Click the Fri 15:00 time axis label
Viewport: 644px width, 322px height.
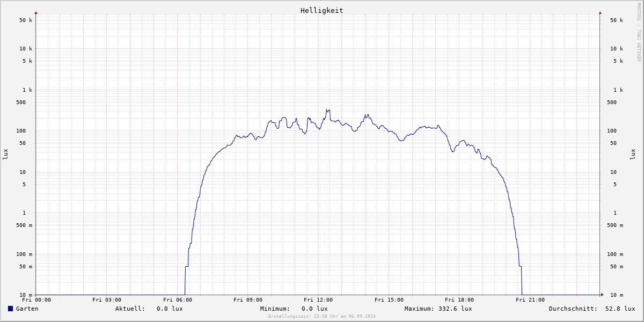tap(389, 300)
